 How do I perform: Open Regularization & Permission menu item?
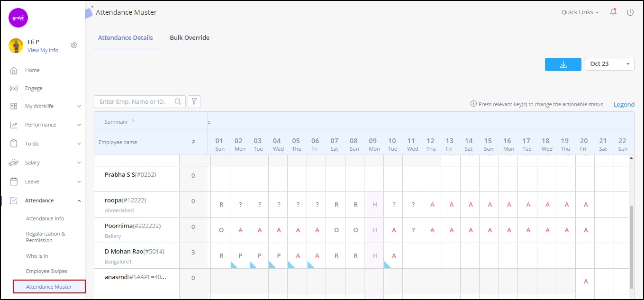[46, 237]
